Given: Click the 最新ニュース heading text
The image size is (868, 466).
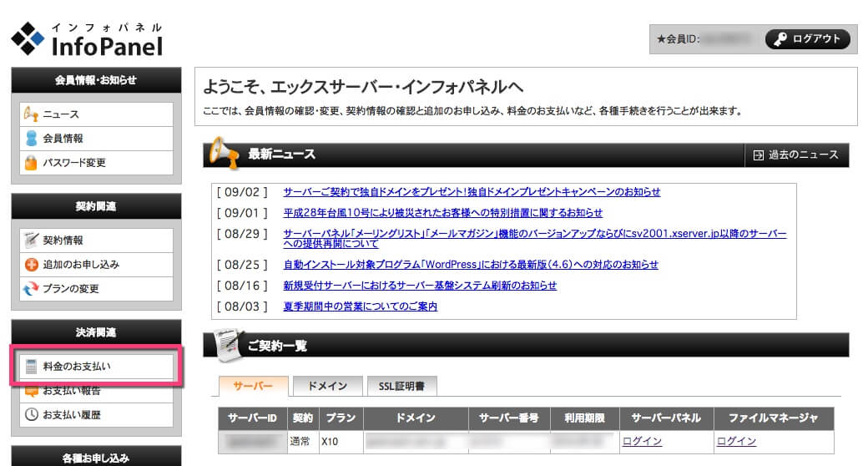Looking at the screenshot, I should coord(281,154).
